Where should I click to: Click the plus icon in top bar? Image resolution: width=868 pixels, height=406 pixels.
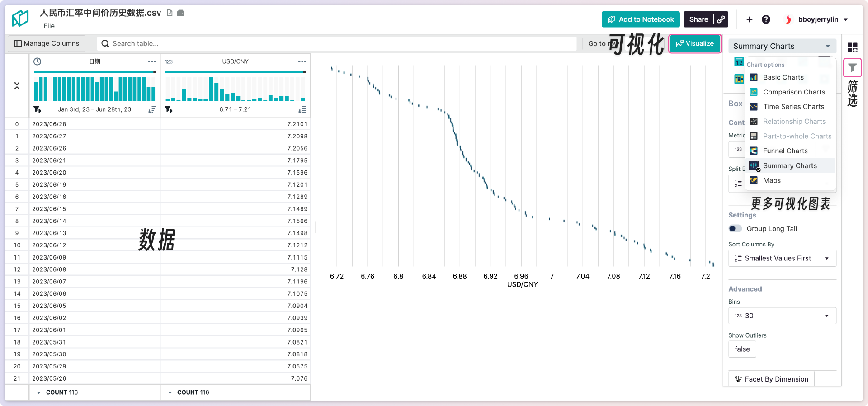click(750, 19)
